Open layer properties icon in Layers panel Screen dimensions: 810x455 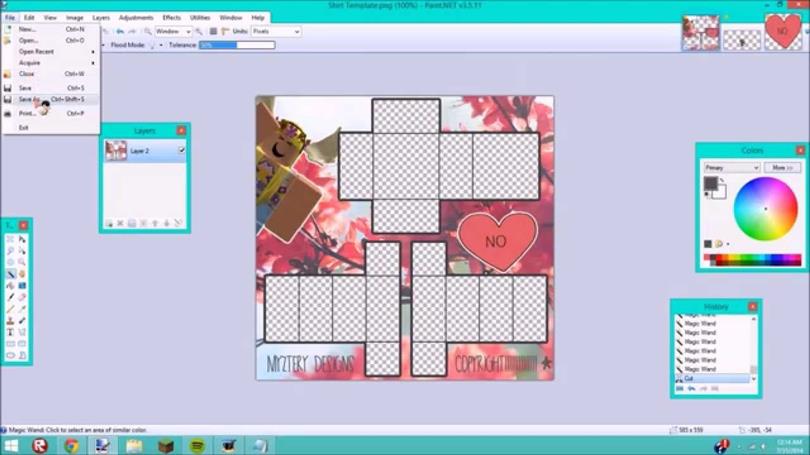click(178, 223)
